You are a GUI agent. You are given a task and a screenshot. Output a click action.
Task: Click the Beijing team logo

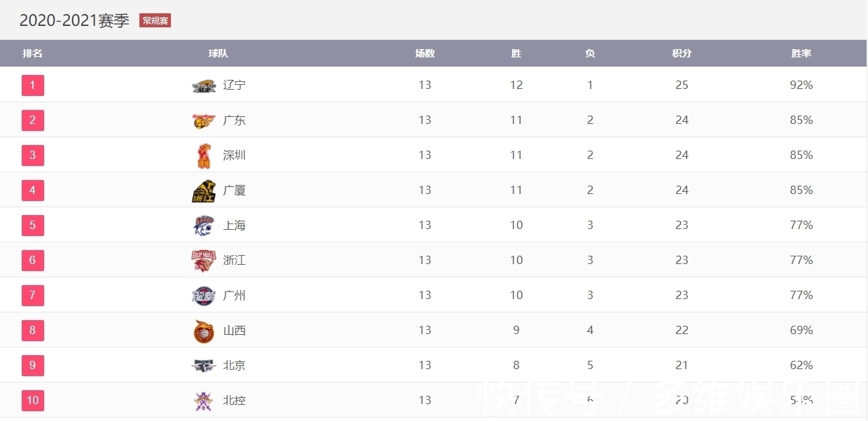click(204, 366)
